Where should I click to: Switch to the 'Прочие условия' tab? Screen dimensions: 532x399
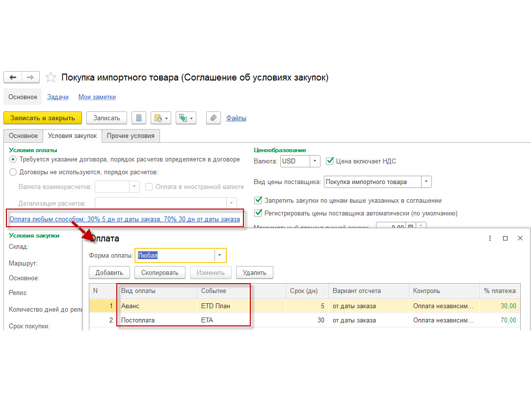click(131, 136)
